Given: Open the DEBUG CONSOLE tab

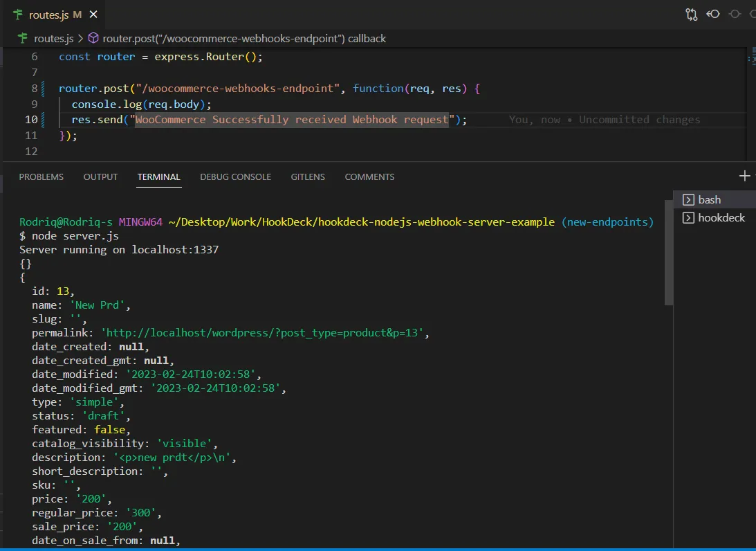Looking at the screenshot, I should click(x=235, y=177).
